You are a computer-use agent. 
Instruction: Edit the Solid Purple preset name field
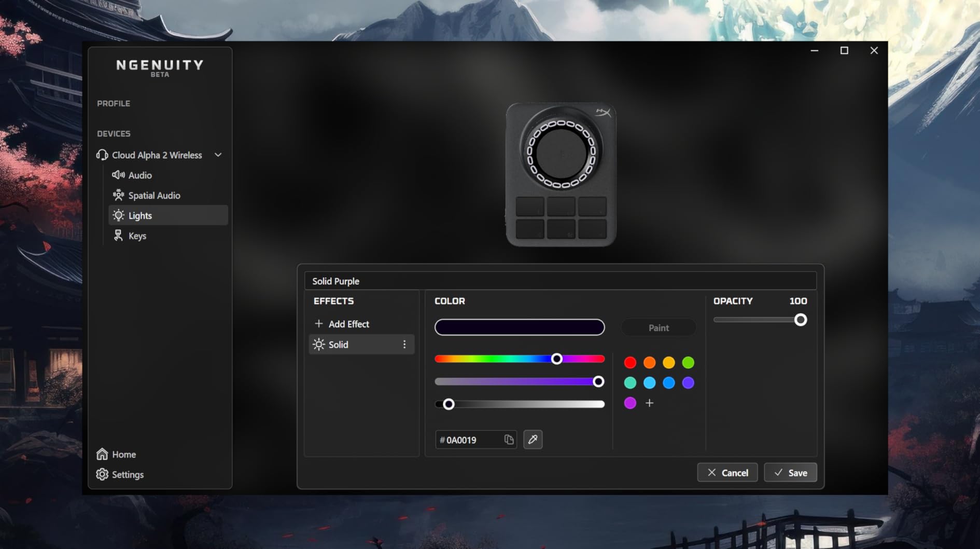point(560,281)
